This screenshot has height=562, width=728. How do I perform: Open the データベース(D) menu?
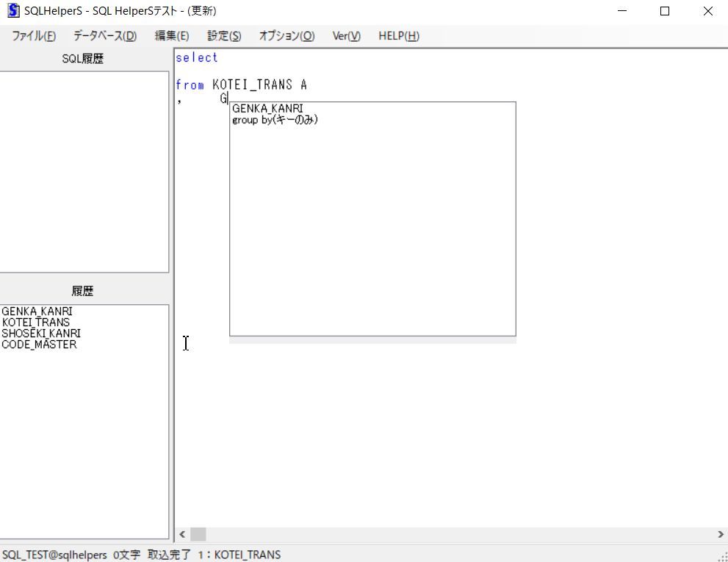coord(105,36)
